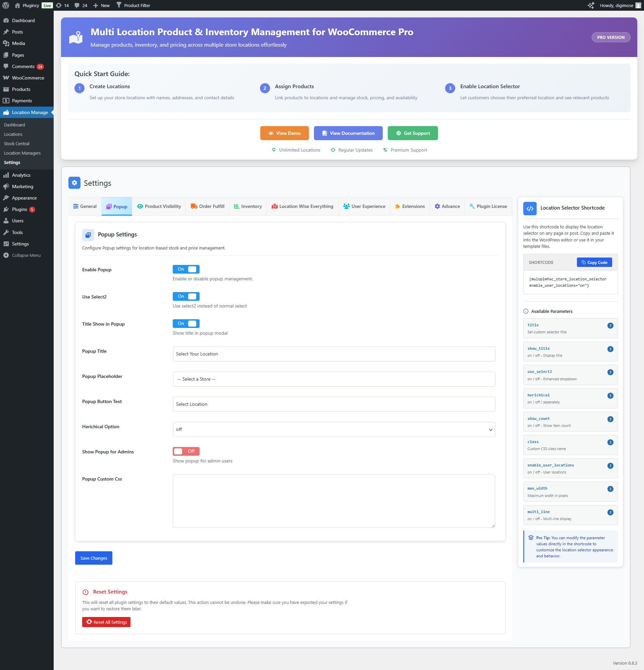Open the Location Wise Everything tab
Screen dimensions: 644x670
302,206
